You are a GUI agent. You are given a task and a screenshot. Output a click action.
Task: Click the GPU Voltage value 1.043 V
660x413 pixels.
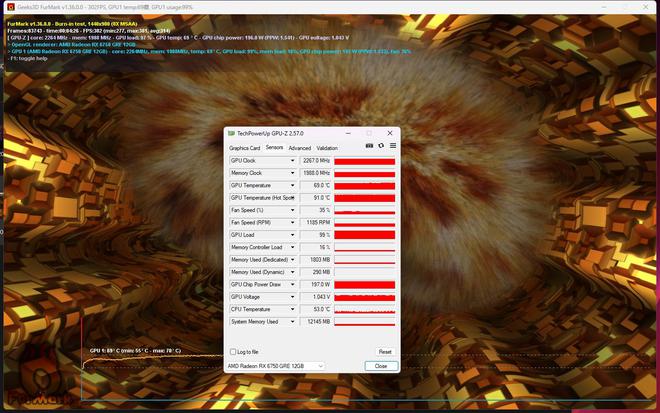tap(316, 297)
